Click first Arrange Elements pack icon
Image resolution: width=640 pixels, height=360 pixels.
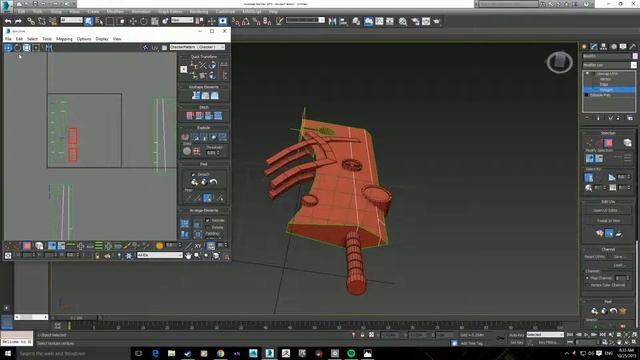click(x=184, y=224)
